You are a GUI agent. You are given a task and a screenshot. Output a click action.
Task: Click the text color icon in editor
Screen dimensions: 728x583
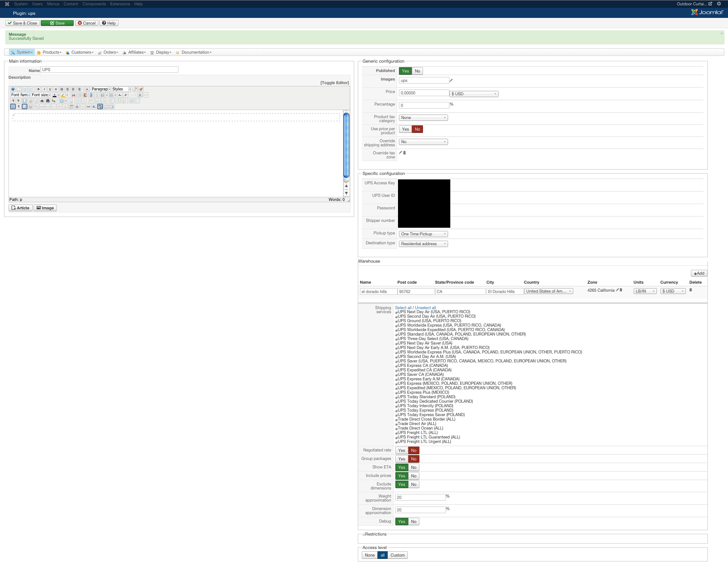pyautogui.click(x=55, y=95)
